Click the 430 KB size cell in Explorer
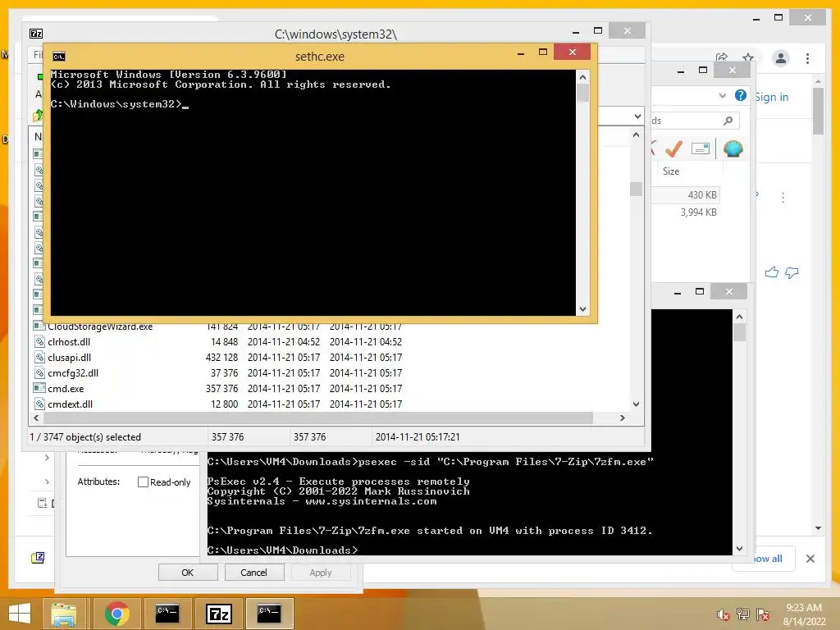This screenshot has height=630, width=840. [x=702, y=195]
